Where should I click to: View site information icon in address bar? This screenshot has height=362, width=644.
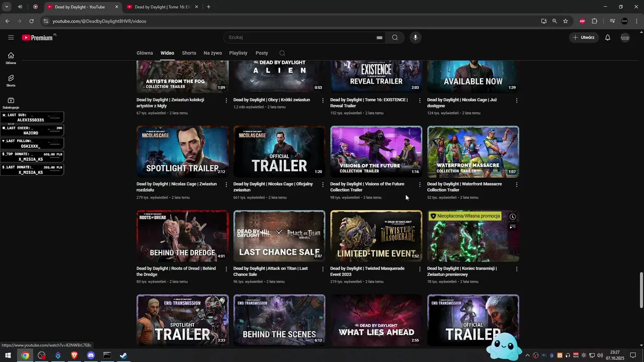click(46, 21)
